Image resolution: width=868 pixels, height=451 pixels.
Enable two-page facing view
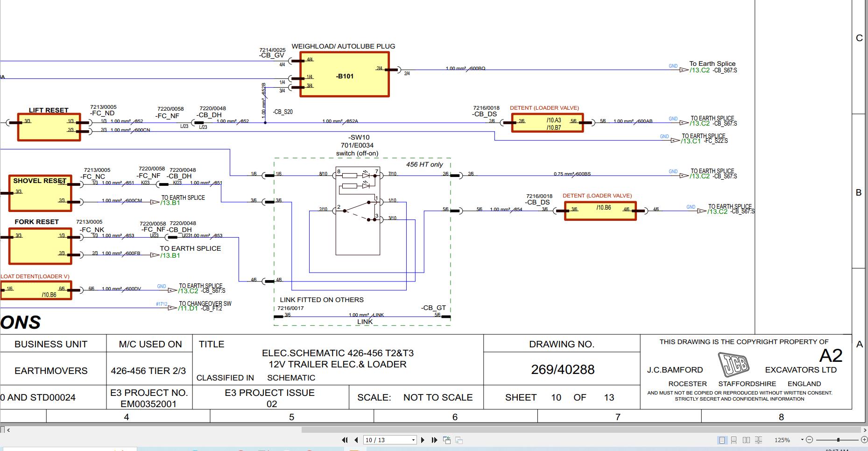[746, 439]
